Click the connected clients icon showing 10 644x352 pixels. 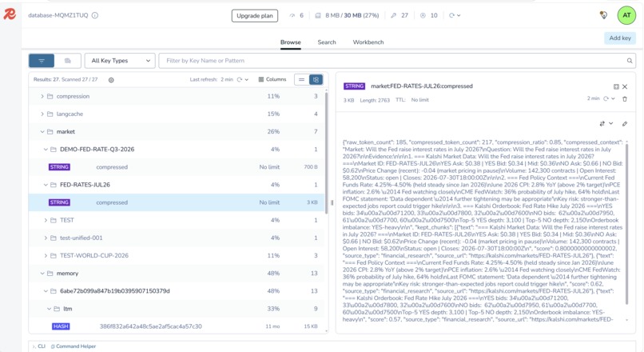[x=423, y=16]
